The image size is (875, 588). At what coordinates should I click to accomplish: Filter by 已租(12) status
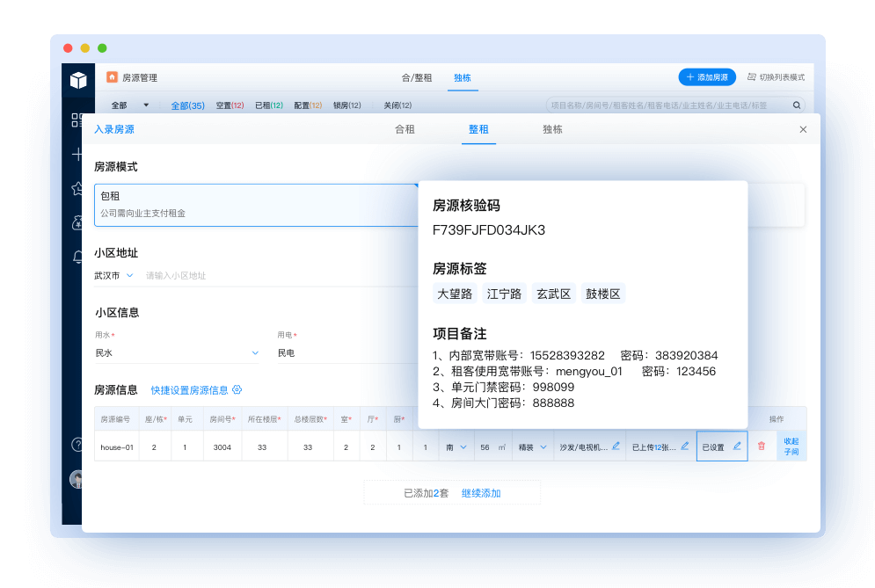click(x=269, y=105)
